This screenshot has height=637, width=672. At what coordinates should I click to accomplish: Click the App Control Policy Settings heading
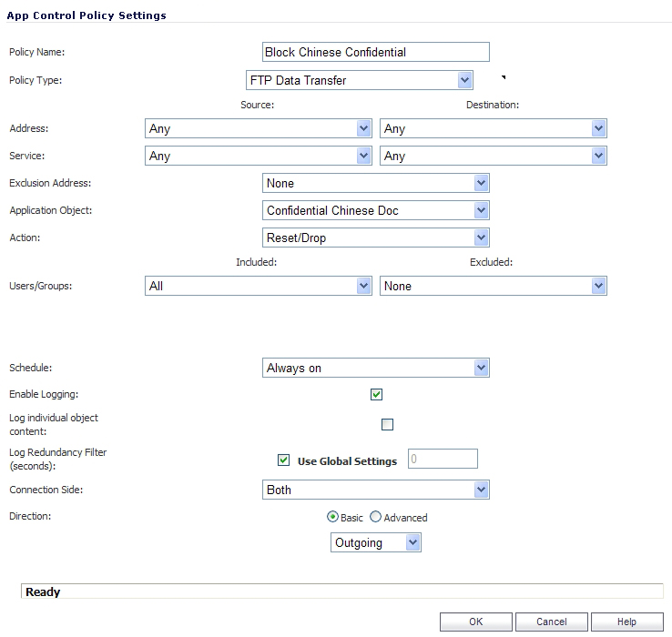pos(87,15)
